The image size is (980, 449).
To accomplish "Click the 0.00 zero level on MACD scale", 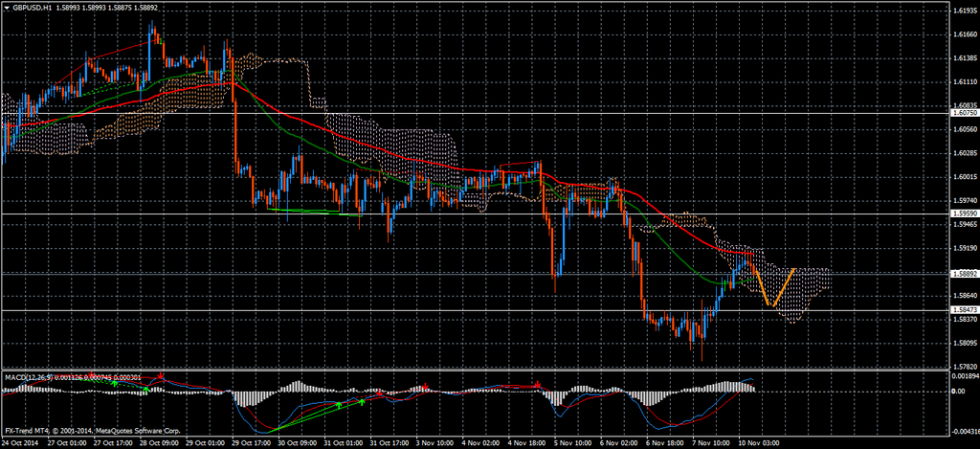I will (958, 393).
